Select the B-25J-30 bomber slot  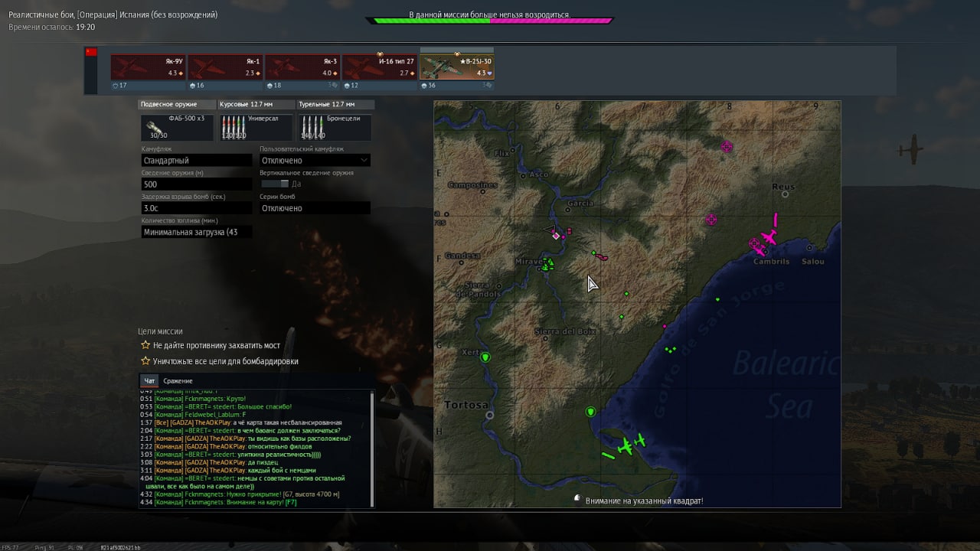click(x=457, y=67)
